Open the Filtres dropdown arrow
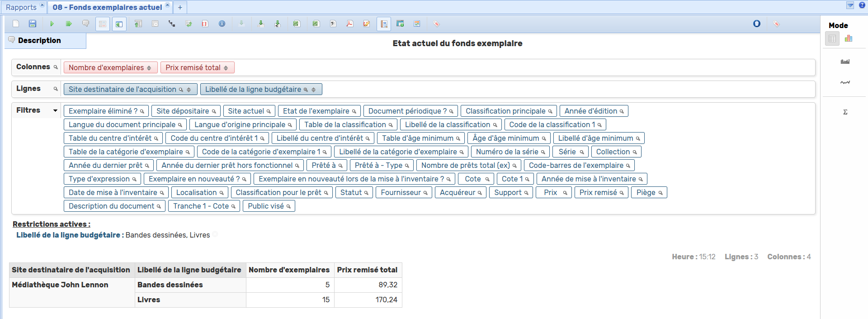Screen dimensions: 868x319 click(x=56, y=110)
